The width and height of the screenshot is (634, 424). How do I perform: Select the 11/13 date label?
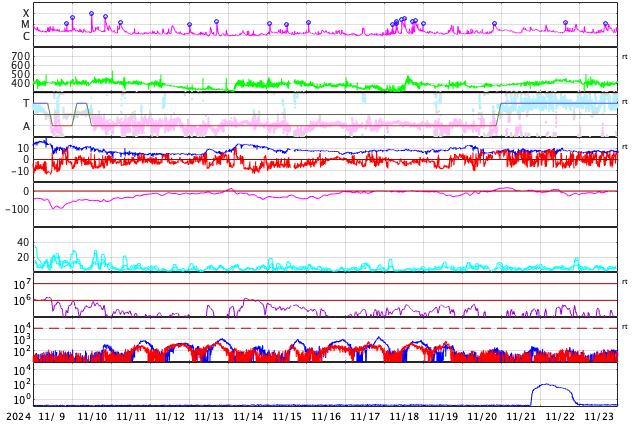(209, 416)
